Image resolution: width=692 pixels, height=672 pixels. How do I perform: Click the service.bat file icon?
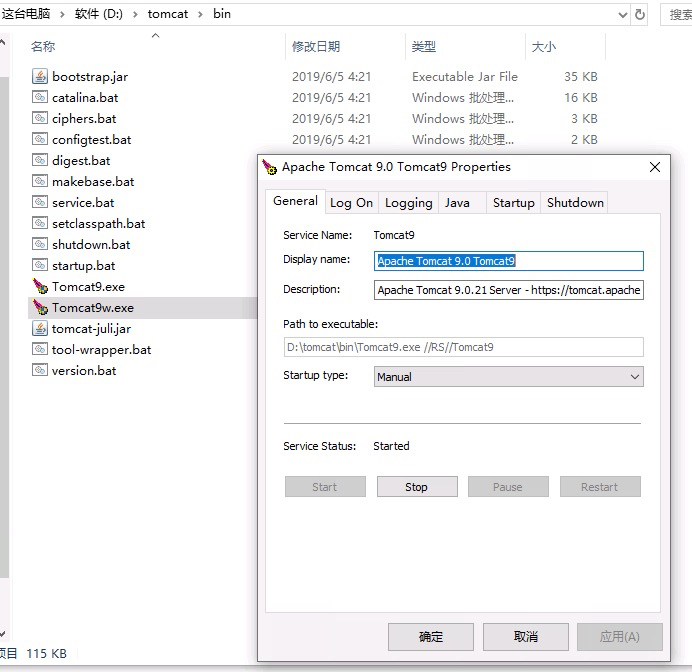coord(40,202)
